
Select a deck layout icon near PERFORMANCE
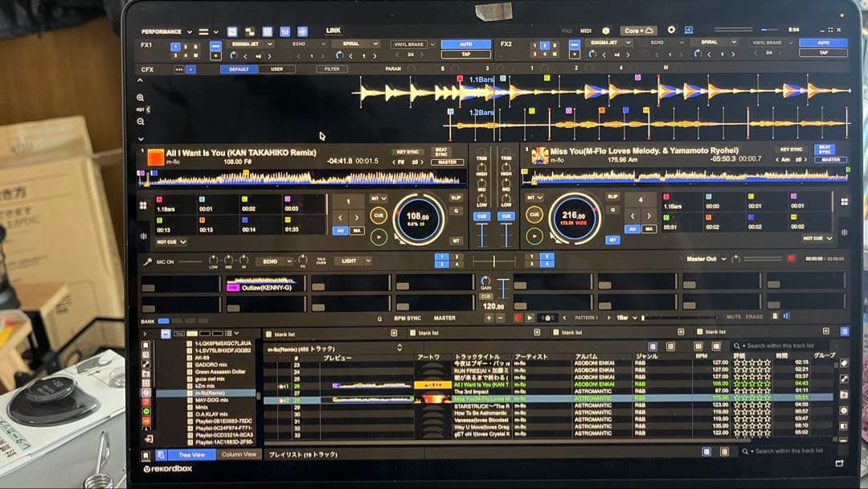pyautogui.click(x=231, y=32)
